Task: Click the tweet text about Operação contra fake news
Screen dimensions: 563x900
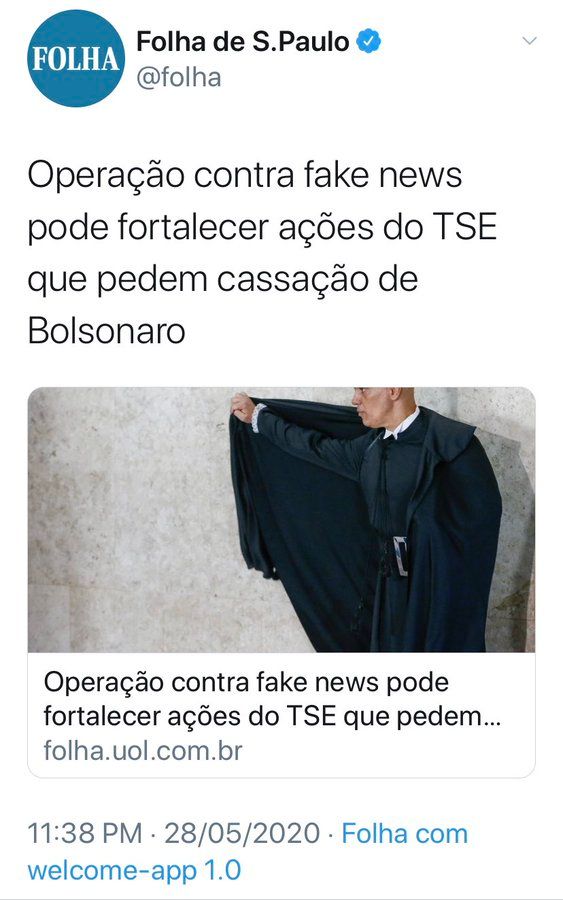Action: pyautogui.click(x=262, y=253)
